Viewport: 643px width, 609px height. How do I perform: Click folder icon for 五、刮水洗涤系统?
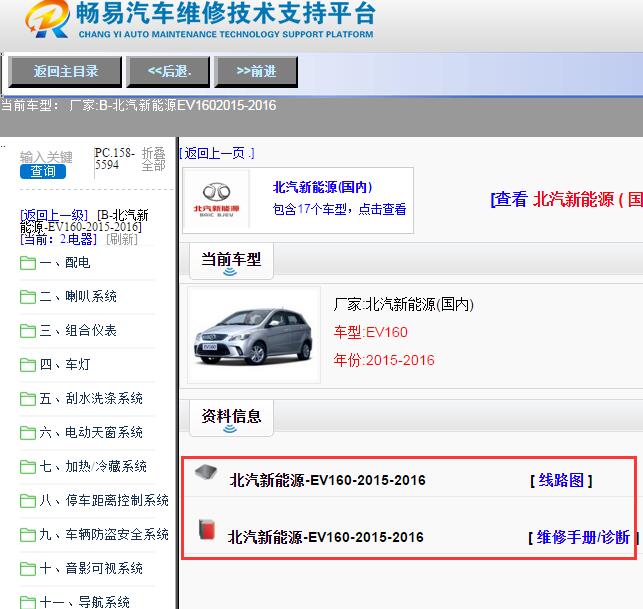point(28,399)
